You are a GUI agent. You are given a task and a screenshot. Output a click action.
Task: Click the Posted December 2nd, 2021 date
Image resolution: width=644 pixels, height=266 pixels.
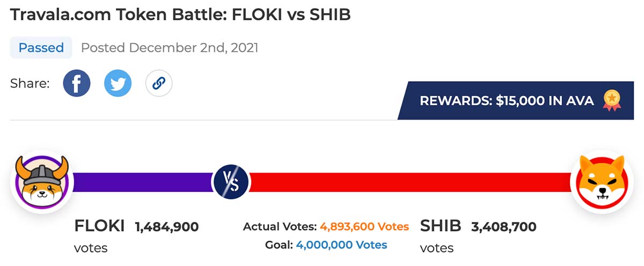[x=170, y=48]
